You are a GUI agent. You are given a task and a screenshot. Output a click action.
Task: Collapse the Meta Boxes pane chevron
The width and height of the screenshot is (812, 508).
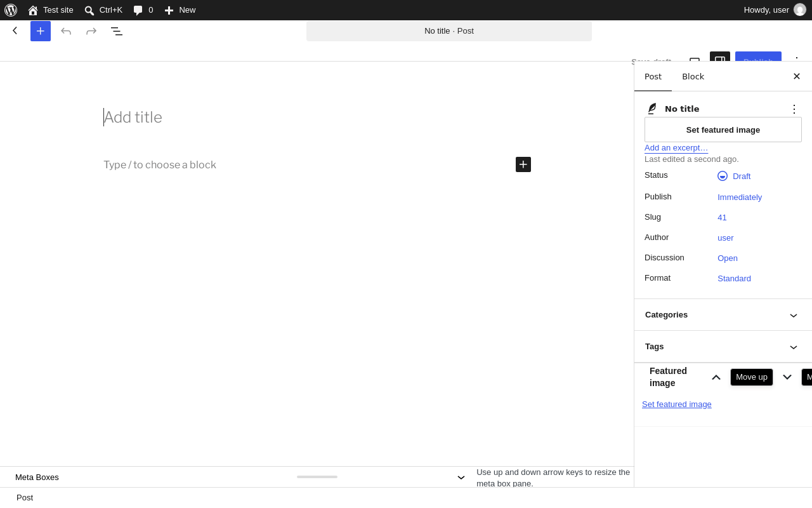coord(461,477)
